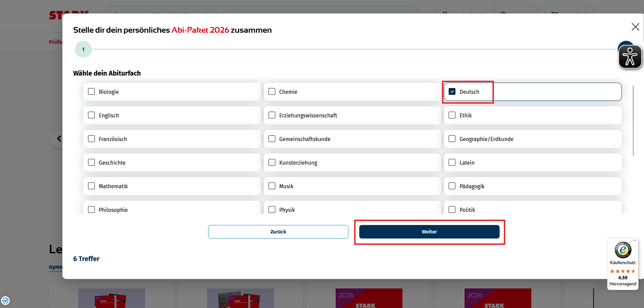The image size is (644, 308).
Task: Uncheck the selected Deutsch subject
Action: 452,91
